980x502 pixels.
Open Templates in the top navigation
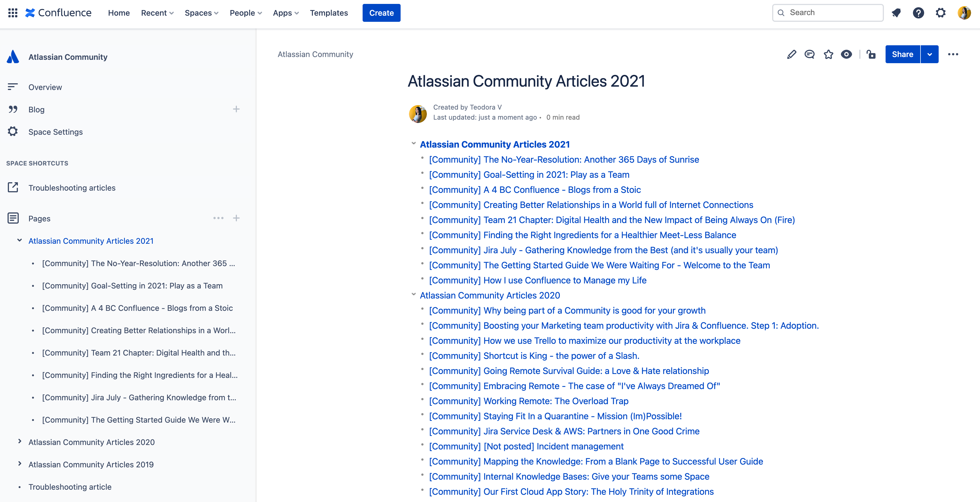point(329,13)
